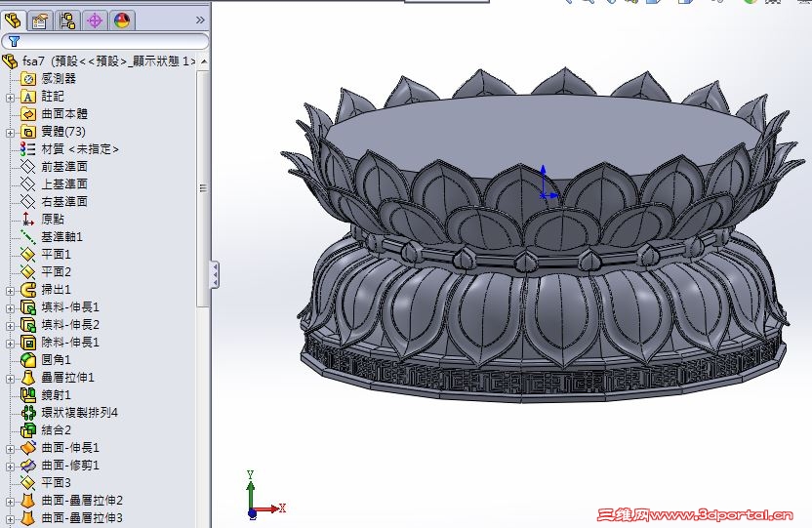Expand the 曲面-疊層拉伸2 feature
The height and width of the screenshot is (528, 812).
coord(10,502)
